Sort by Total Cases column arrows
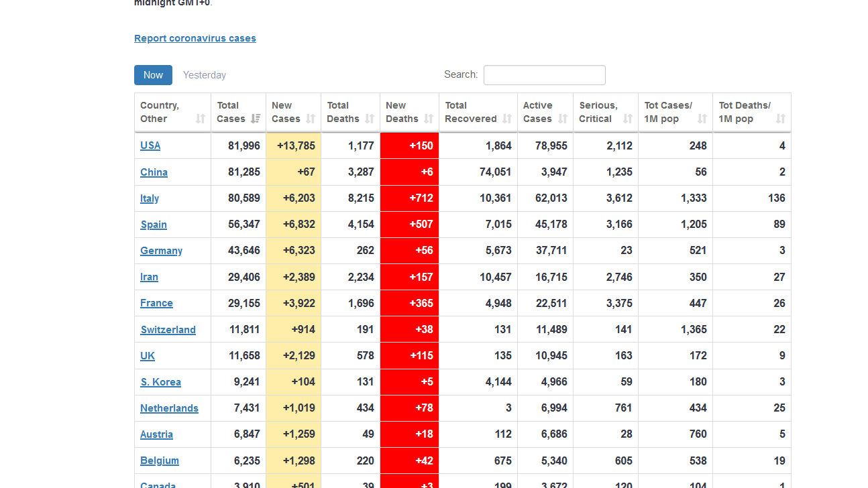Image resolution: width=868 pixels, height=488 pixels. [x=256, y=119]
